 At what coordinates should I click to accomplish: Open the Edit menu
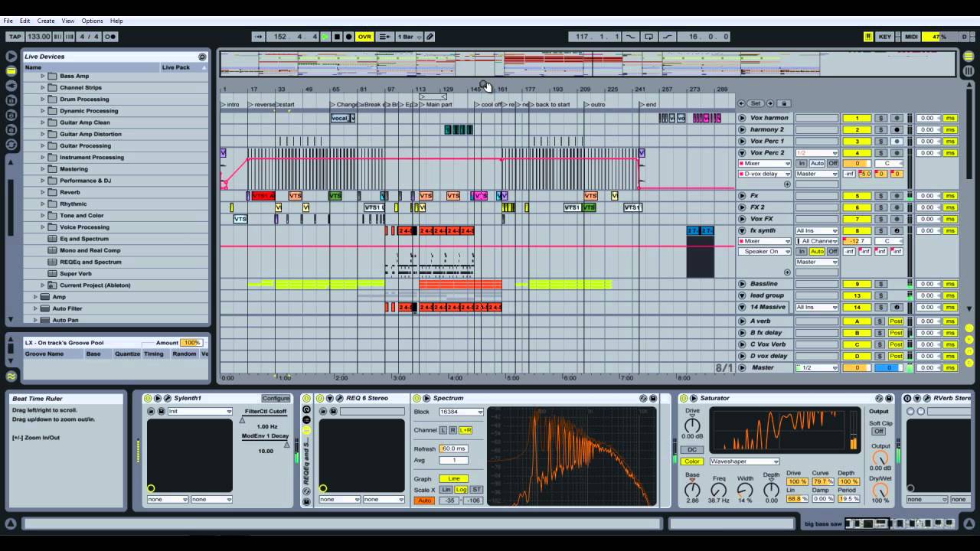(x=25, y=21)
